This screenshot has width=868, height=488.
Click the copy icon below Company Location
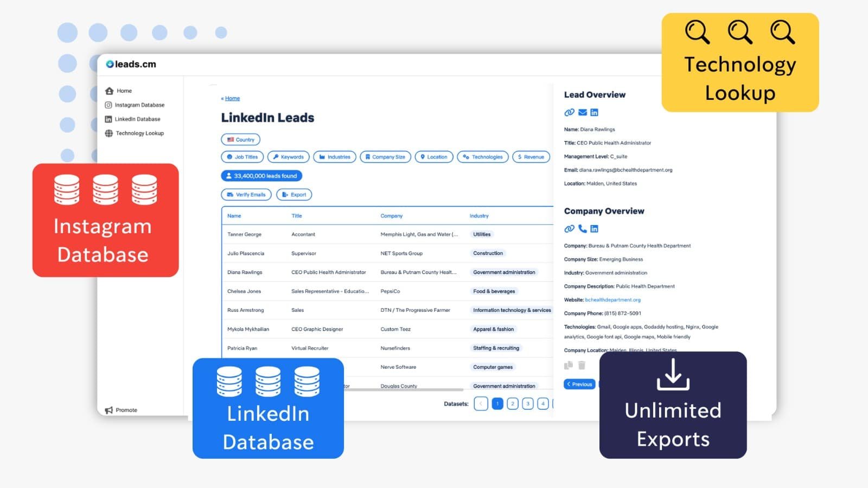(569, 365)
